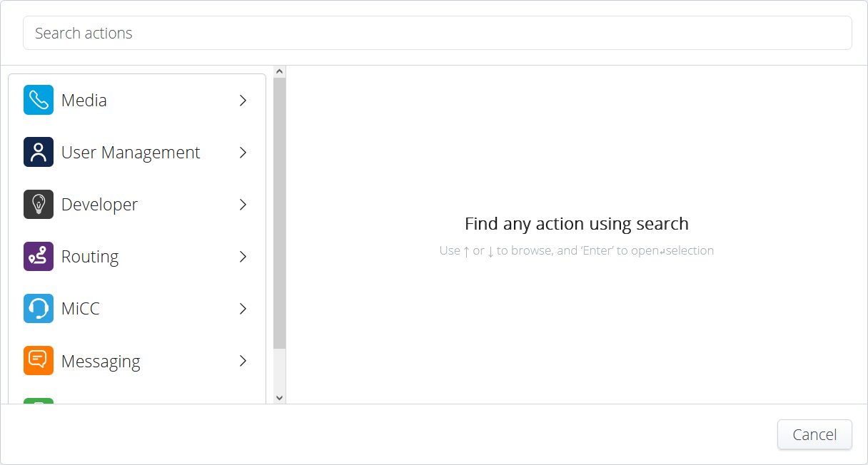Click the Messaging chat bubble icon
The width and height of the screenshot is (868, 465).
(x=39, y=361)
